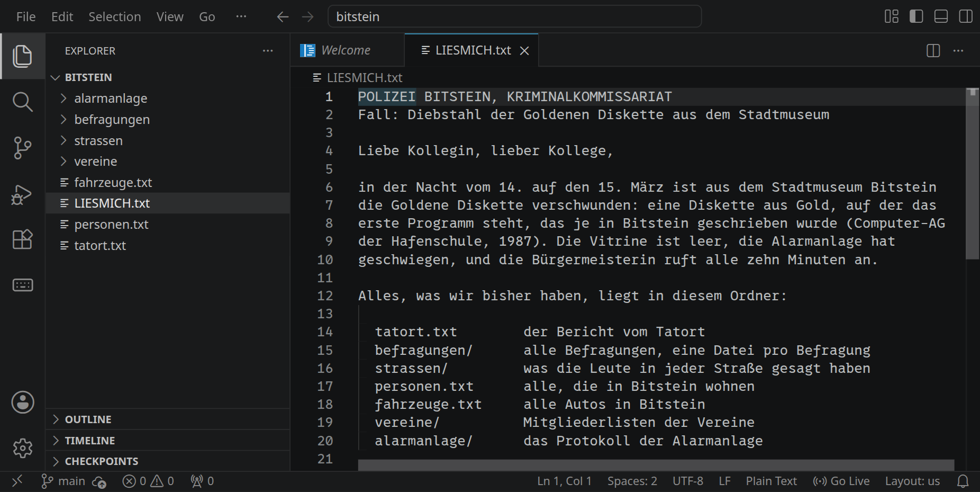Open fahrzeuge.txt in the explorer
The height and width of the screenshot is (492, 980).
pos(168,182)
